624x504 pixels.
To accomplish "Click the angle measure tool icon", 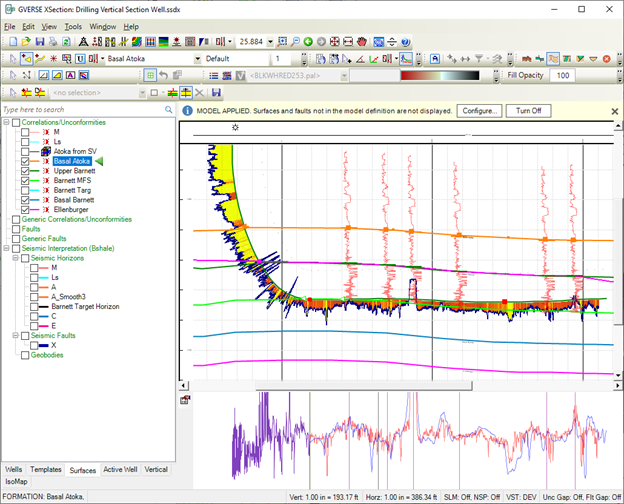I will [x=360, y=59].
